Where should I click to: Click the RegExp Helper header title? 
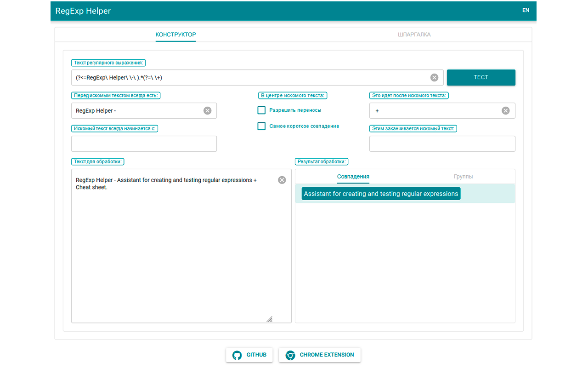[x=83, y=11]
